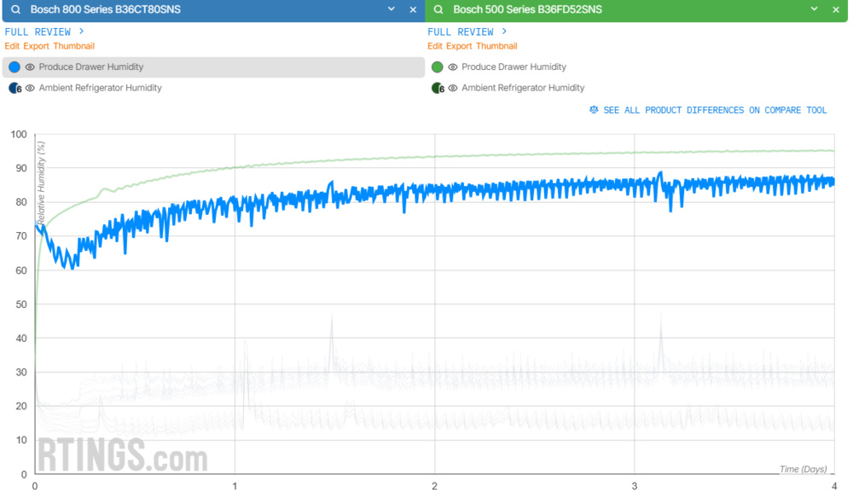Click the search magnifier on Bosch 500 Series header
Screen dimensions: 853x504
click(438, 9)
